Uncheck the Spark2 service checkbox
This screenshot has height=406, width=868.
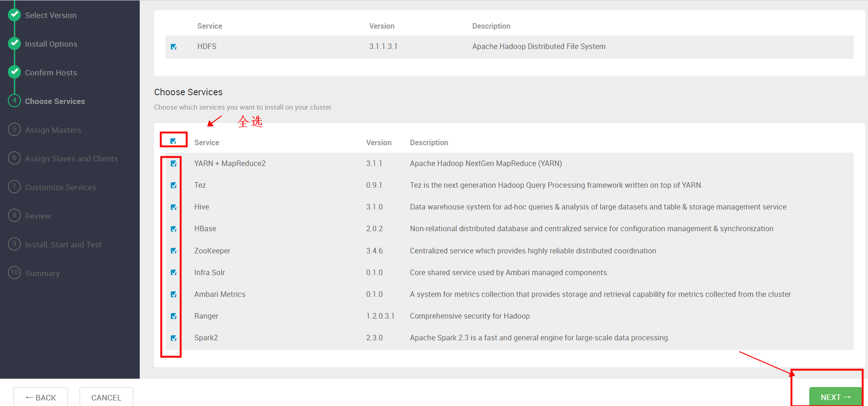[x=174, y=338]
